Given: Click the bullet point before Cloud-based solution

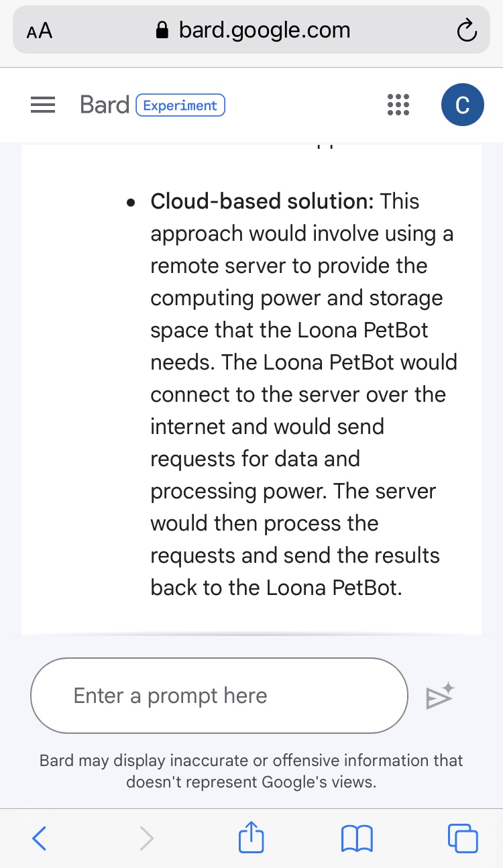Looking at the screenshot, I should tap(133, 202).
